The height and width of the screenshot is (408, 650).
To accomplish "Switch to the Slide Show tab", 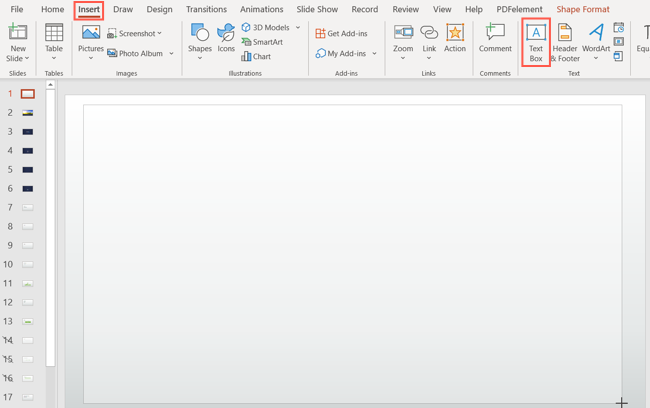I will pyautogui.click(x=317, y=9).
